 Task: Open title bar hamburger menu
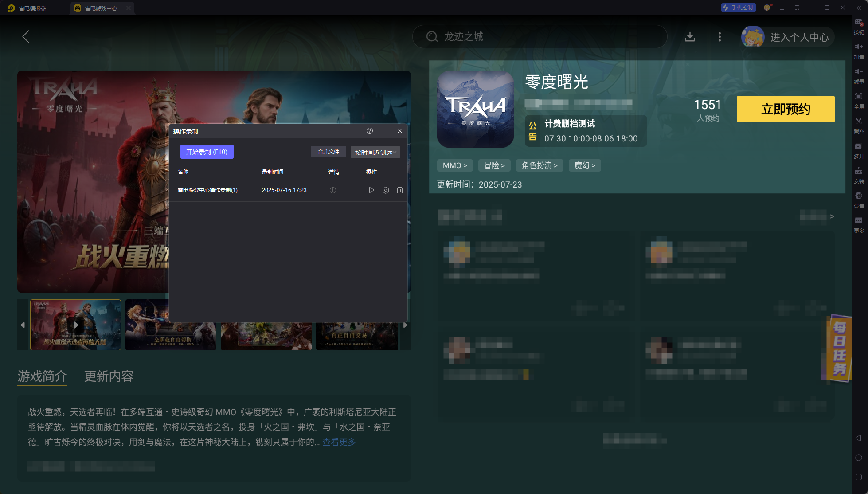coord(782,8)
